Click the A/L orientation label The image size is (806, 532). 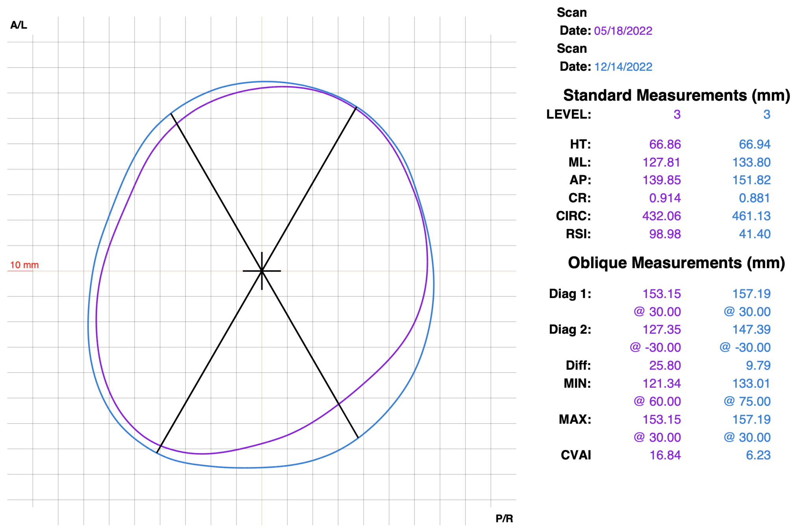click(18, 25)
